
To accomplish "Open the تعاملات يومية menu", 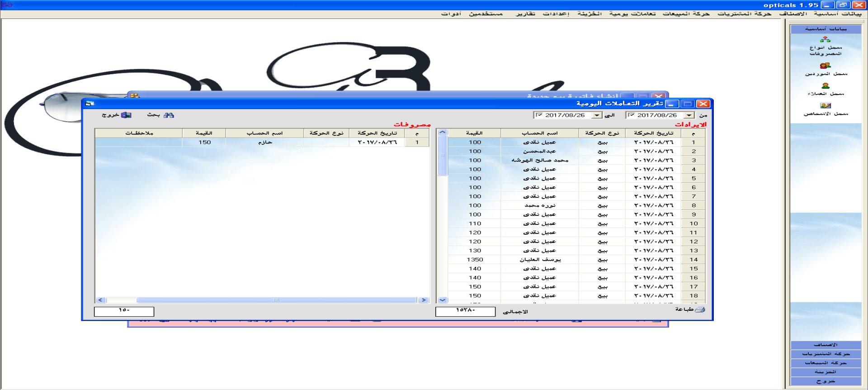I will (632, 14).
